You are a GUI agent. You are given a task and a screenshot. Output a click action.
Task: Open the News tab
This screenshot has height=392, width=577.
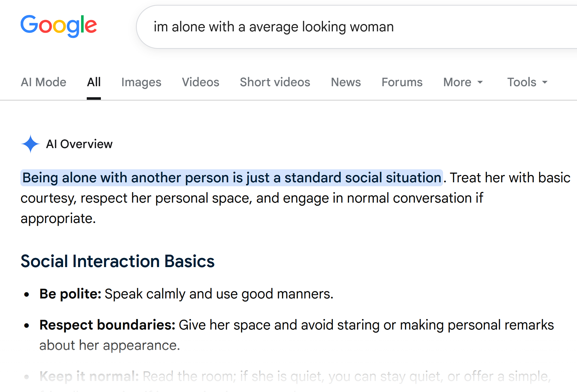tap(346, 82)
